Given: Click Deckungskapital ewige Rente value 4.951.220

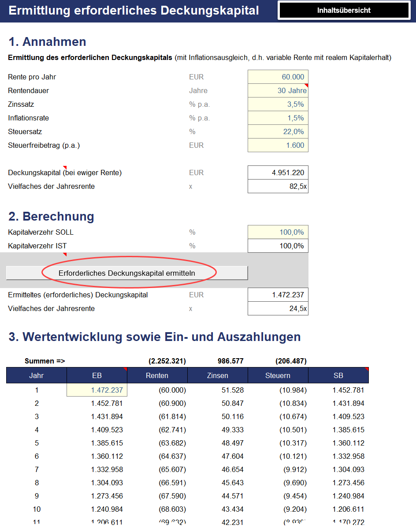Looking at the screenshot, I should 278,172.
